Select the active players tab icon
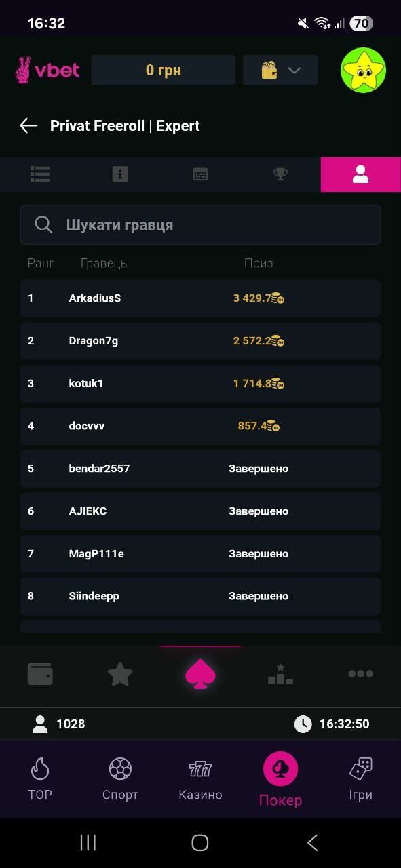Viewport: 401px width, 868px height. 360,174
